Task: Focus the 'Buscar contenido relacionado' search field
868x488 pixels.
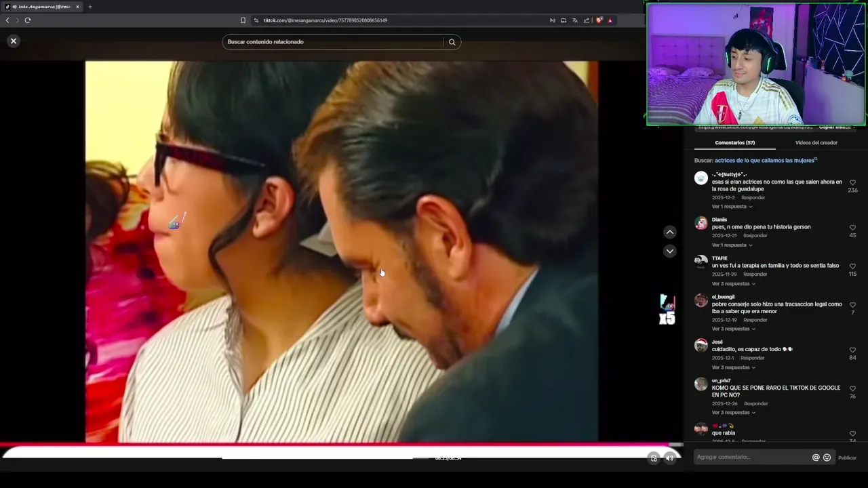Action: 332,42
